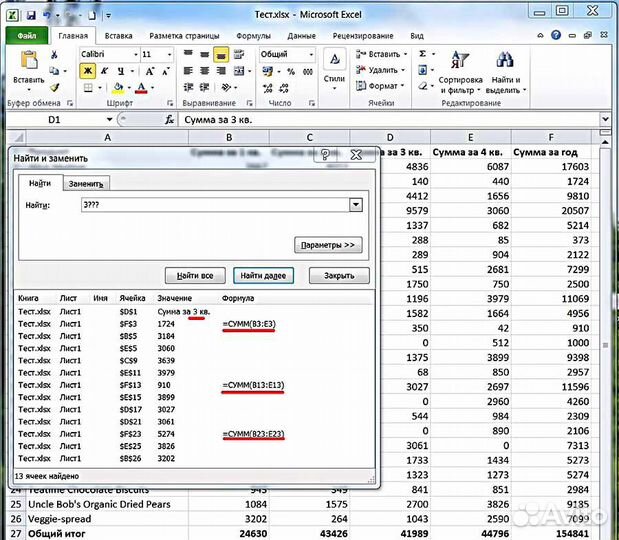Apply comma style with 000 icon

pos(308,71)
